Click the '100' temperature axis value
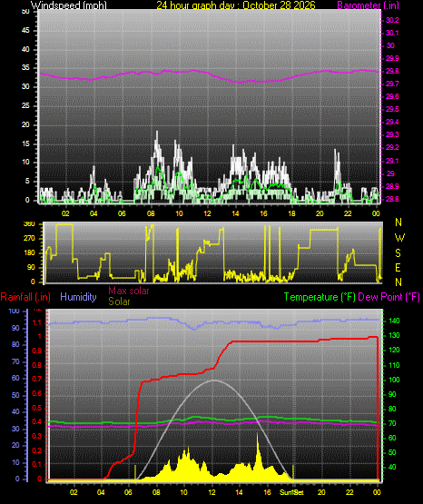Screen dimensions: 423x504 394,380
